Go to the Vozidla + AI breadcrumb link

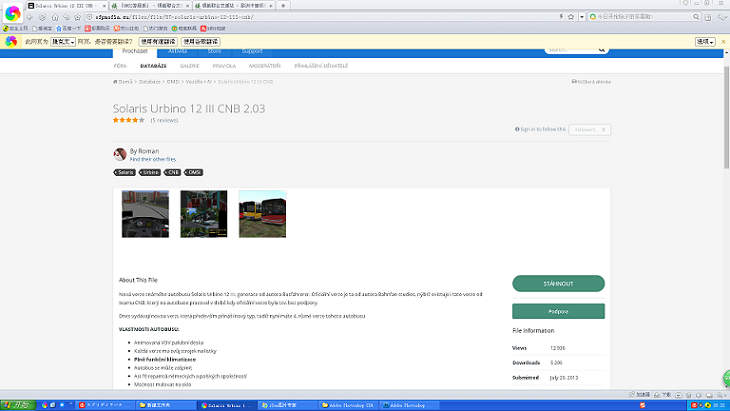[199, 82]
